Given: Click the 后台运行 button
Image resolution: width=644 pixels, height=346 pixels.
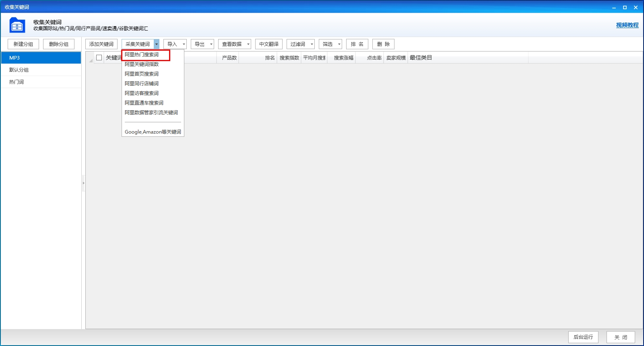Looking at the screenshot, I should point(583,337).
